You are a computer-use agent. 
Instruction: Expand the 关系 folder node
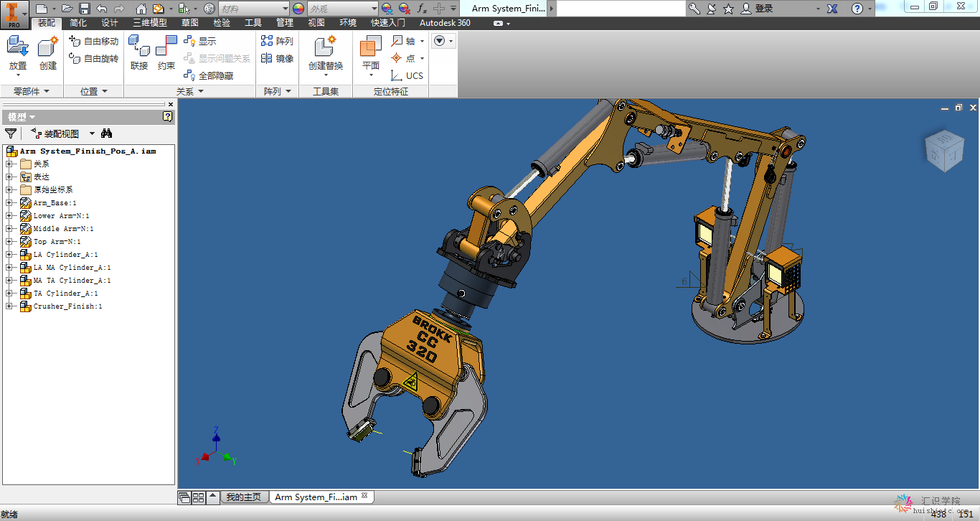click(9, 164)
